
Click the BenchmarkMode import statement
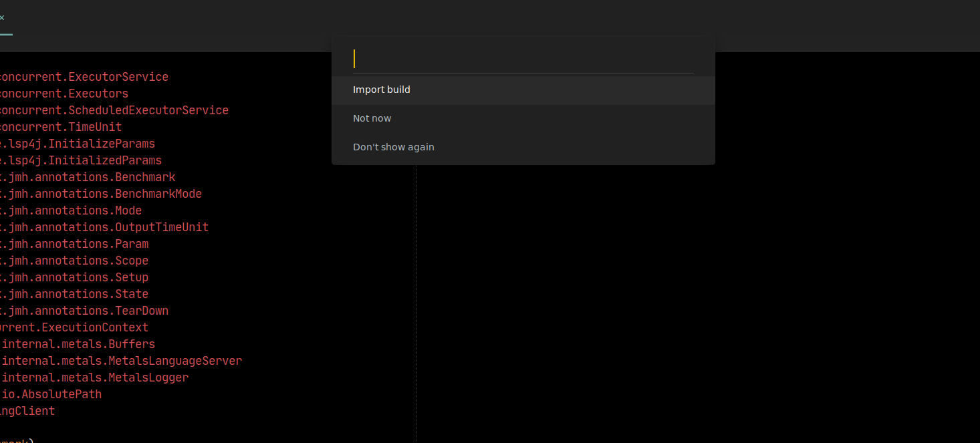pos(100,193)
